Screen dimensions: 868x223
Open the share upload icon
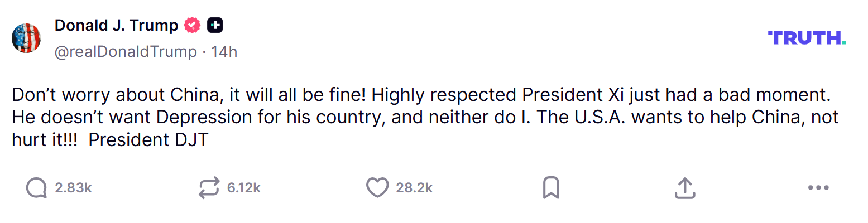click(684, 188)
